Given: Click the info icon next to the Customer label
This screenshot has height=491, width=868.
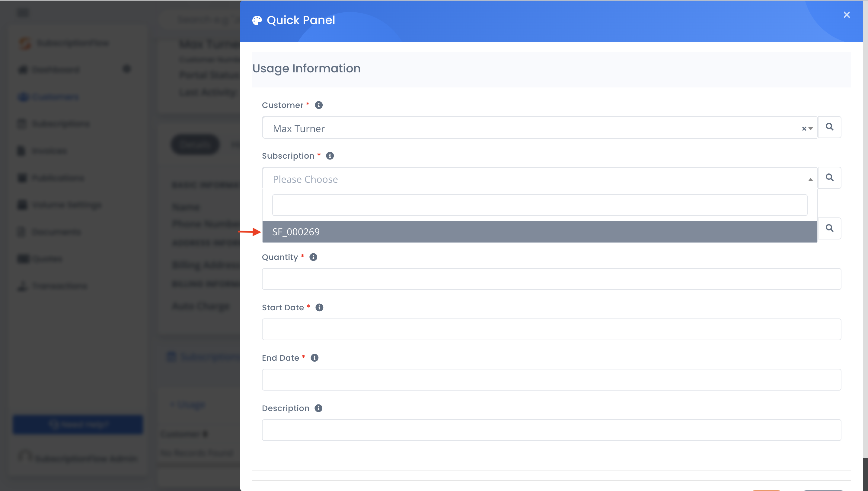Looking at the screenshot, I should 318,105.
